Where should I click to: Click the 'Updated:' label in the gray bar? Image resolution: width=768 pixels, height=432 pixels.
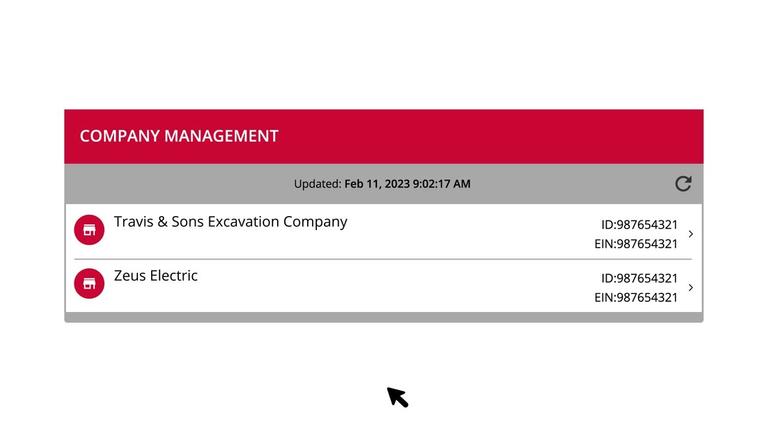tap(317, 184)
